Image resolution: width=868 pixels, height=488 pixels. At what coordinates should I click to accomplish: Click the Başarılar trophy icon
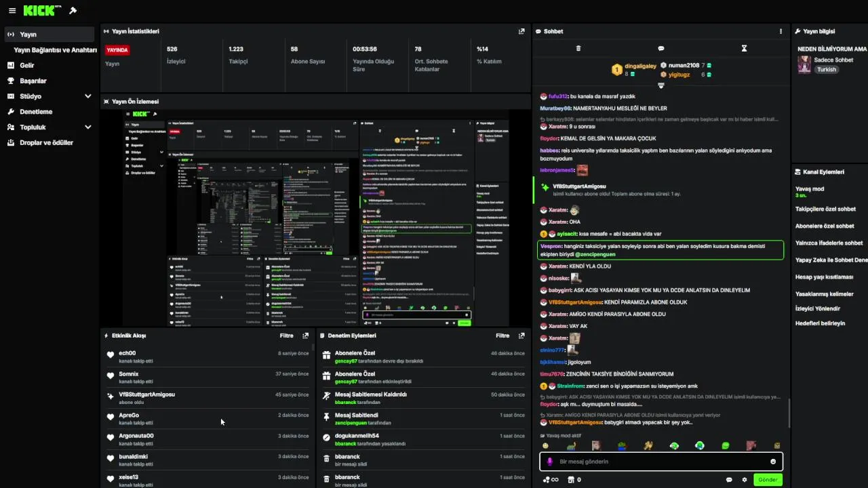click(11, 81)
